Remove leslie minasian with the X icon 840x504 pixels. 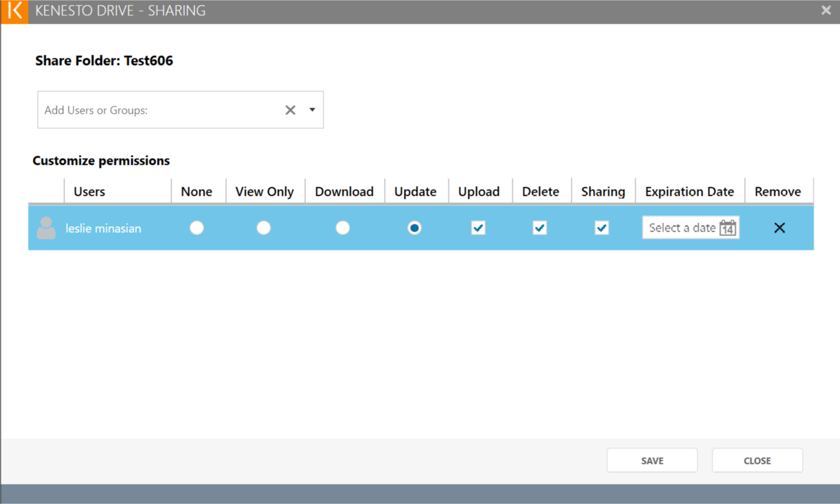tap(779, 228)
